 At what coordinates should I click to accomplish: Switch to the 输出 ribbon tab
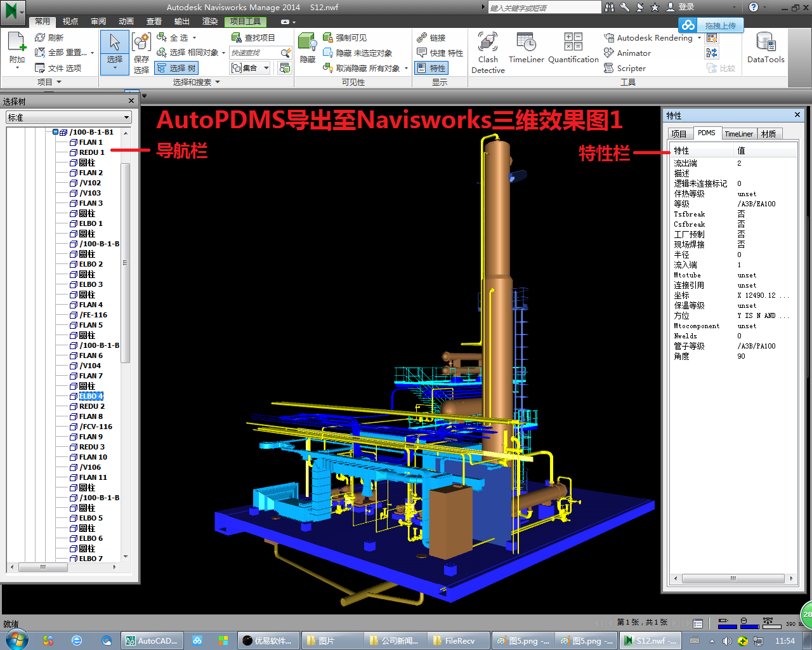[182, 22]
